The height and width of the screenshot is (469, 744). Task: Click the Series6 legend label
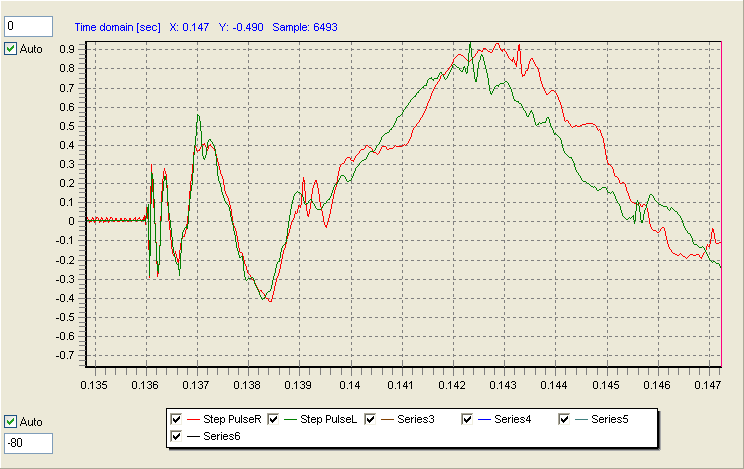222,436
